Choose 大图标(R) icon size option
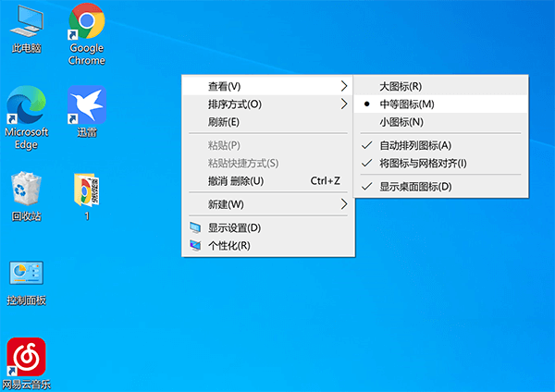 [x=401, y=86]
